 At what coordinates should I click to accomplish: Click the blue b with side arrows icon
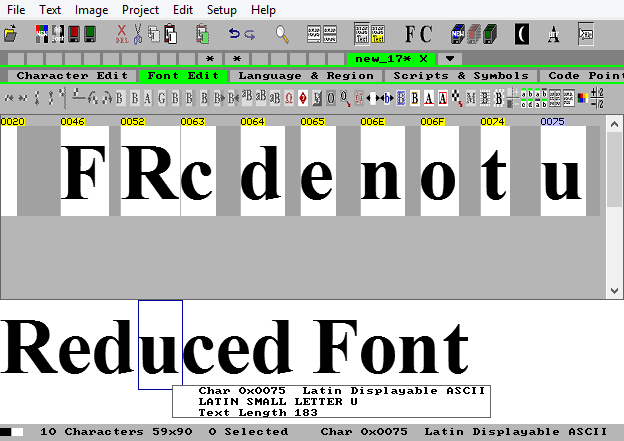click(x=386, y=98)
